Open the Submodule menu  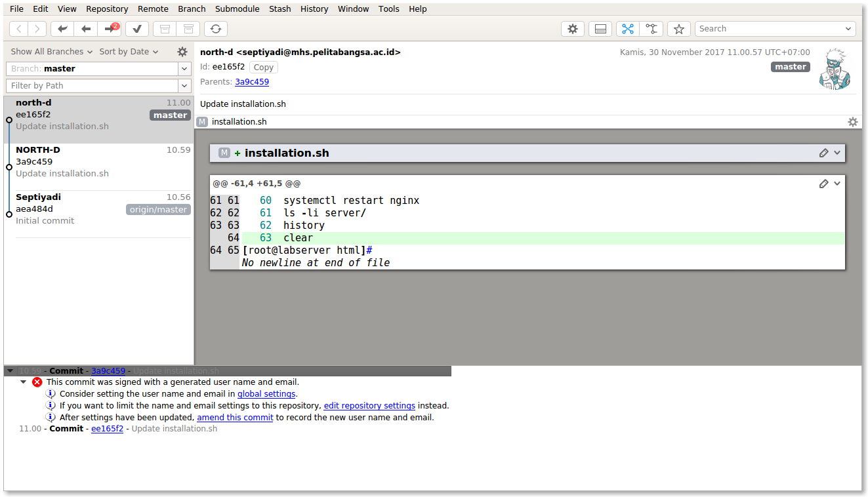[237, 9]
